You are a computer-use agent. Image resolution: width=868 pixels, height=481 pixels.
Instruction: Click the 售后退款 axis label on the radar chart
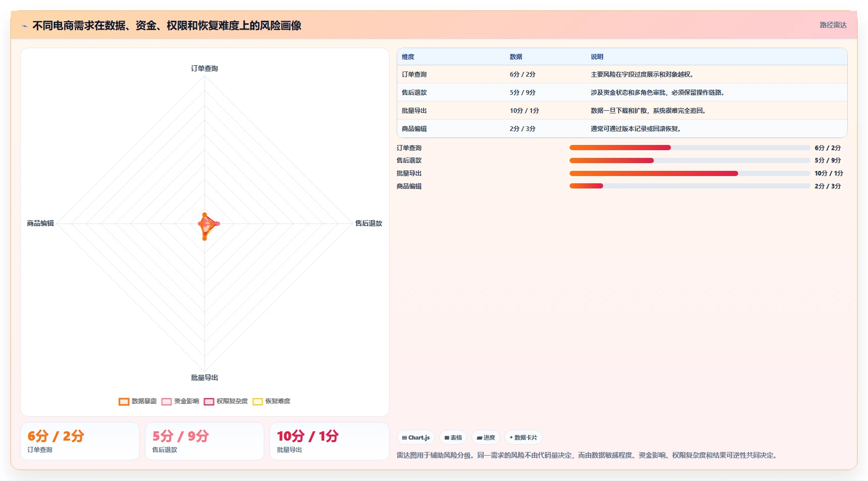pos(368,223)
